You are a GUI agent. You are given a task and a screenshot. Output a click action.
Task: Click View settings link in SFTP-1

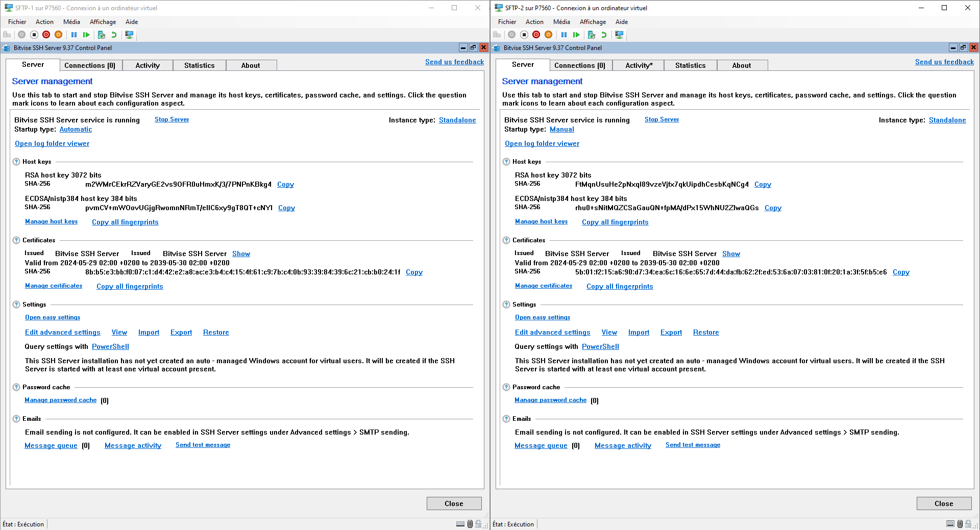point(119,333)
